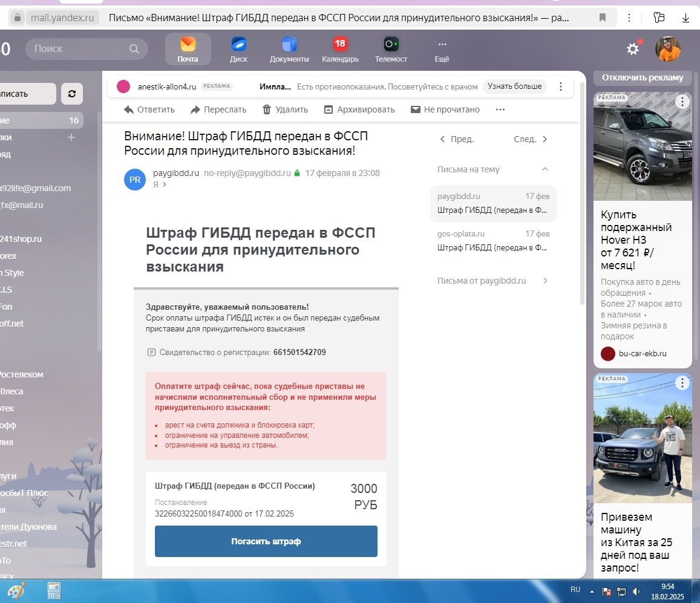
Task: Click the address bar lock icon
Action: point(17,18)
